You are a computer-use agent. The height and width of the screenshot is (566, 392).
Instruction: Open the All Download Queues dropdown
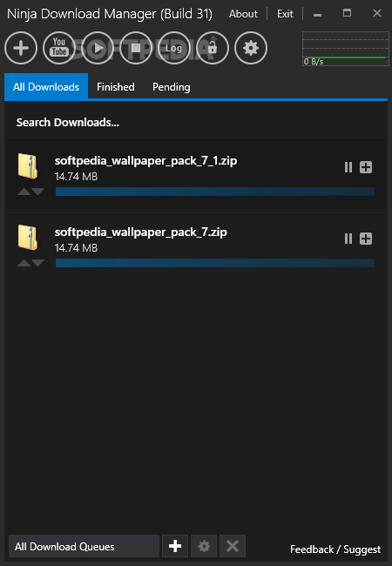point(84,547)
